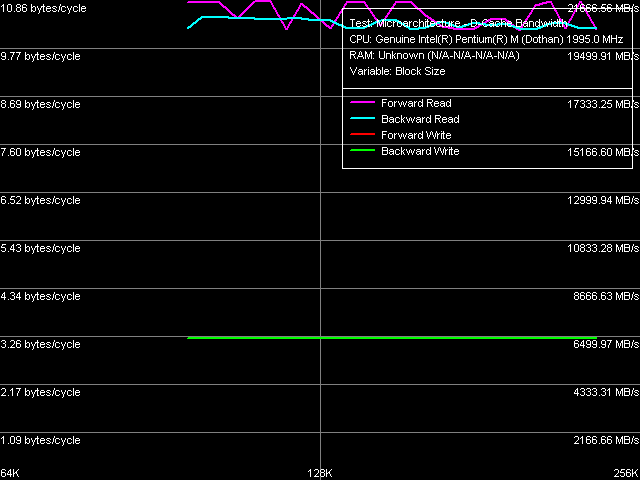Select the Backward Write legend label
This screenshot has width=640, height=480.
coord(420,151)
